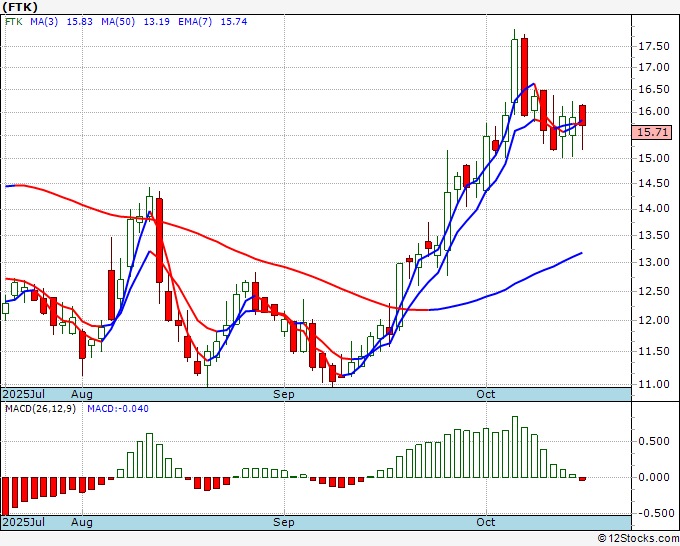
Task: Click the tallest green MACD histogram bar
Action: coord(515,447)
